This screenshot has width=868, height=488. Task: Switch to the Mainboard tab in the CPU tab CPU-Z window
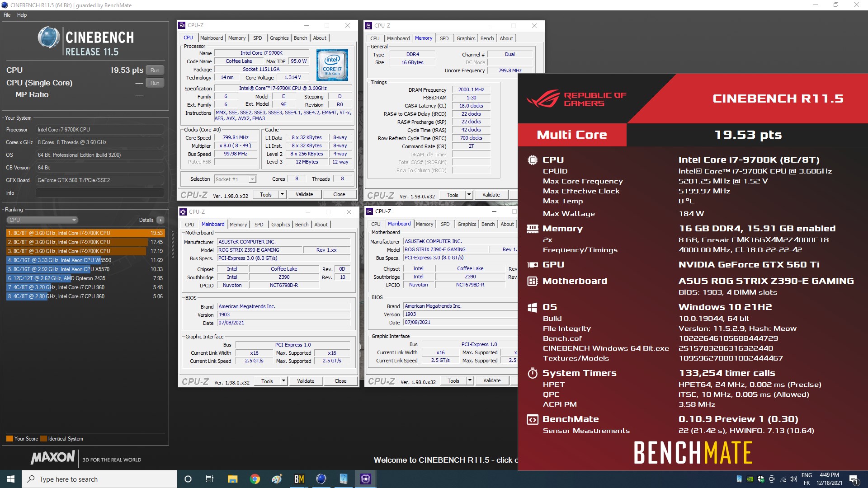[x=212, y=38]
